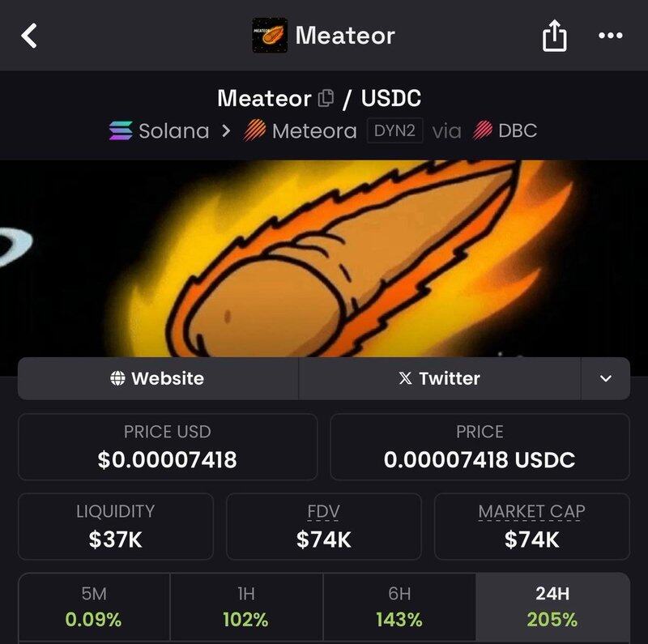The image size is (648, 644).
Task: Select the 5M timeframe tab
Action: 94,608
